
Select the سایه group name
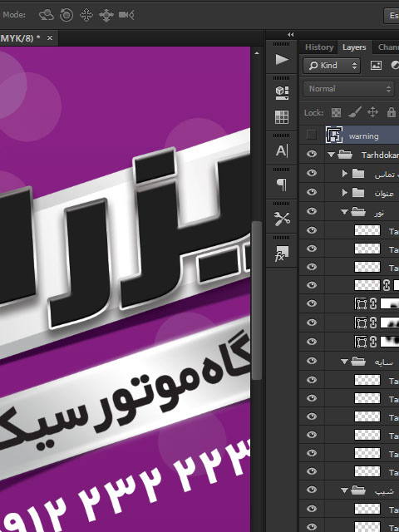(x=384, y=362)
